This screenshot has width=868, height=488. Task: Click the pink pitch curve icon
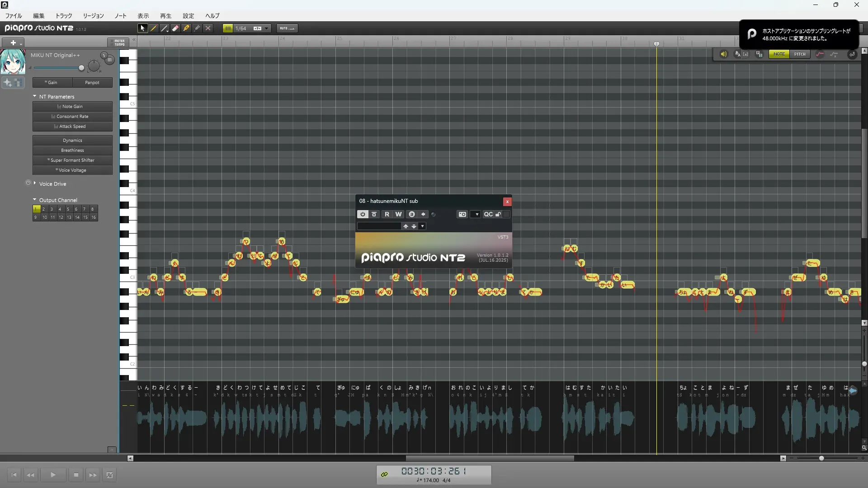click(x=820, y=54)
